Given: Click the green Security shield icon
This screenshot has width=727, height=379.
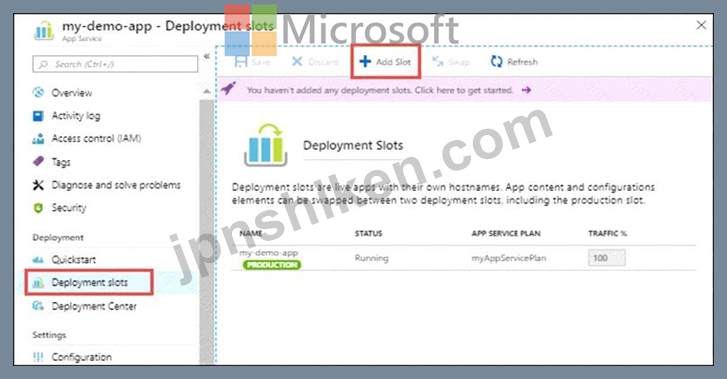Looking at the screenshot, I should [x=38, y=208].
